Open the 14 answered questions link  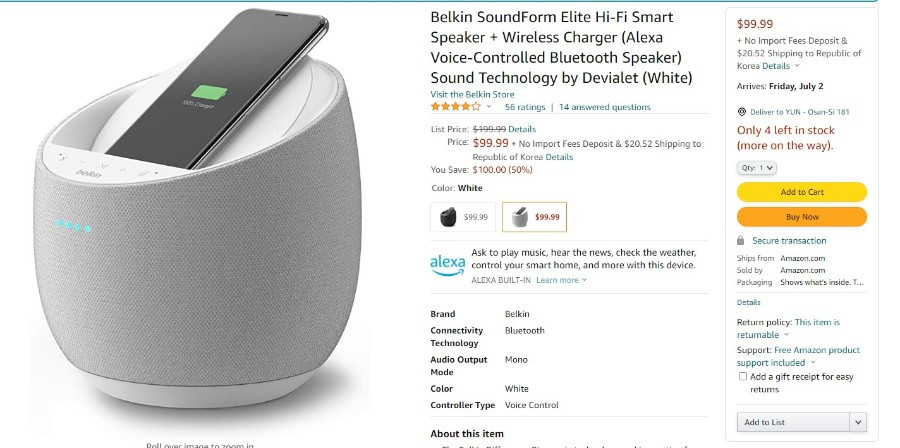tap(604, 107)
